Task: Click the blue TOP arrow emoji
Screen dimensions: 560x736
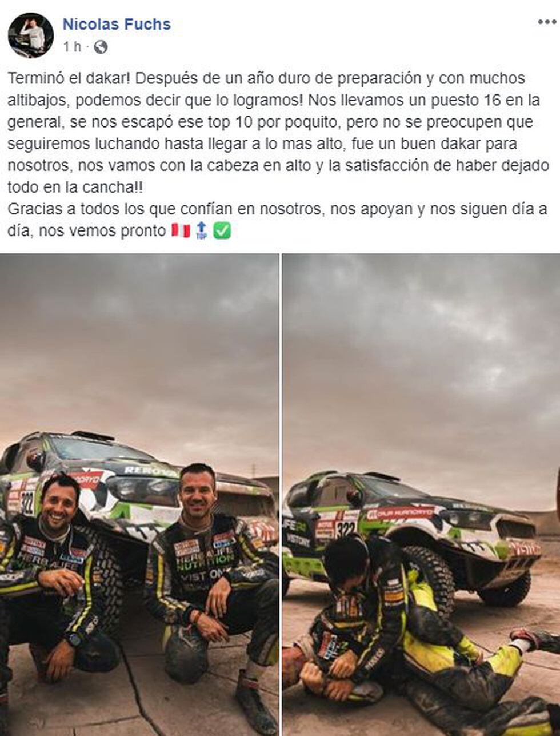Action: click(201, 231)
